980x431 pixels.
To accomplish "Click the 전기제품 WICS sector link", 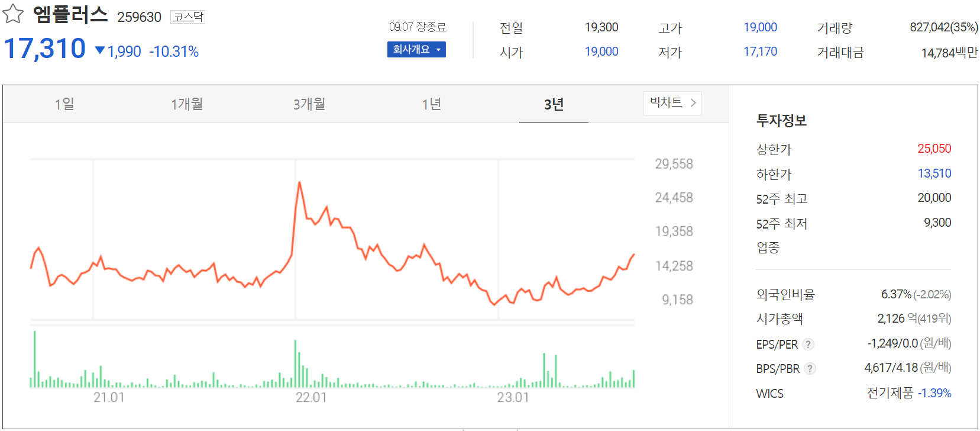I will tap(890, 393).
